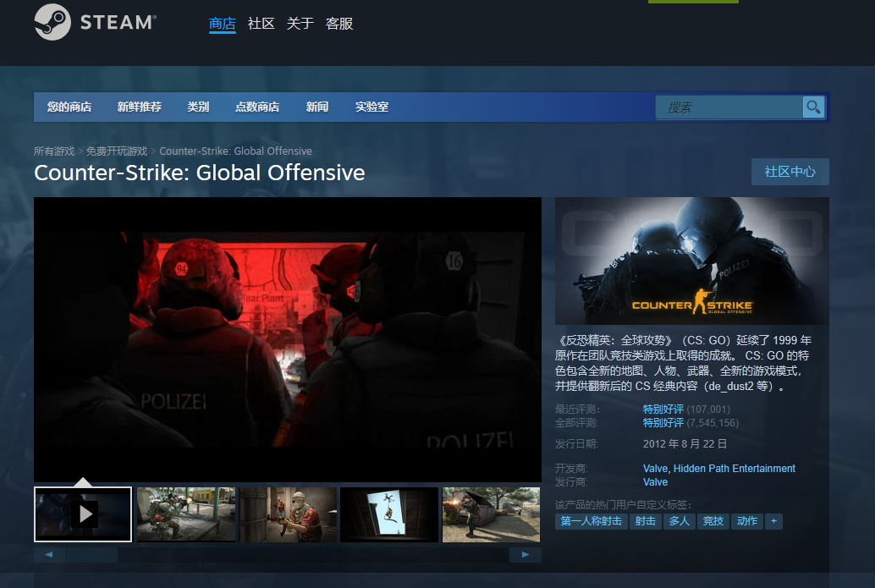Open developer Valve link
Viewport: 875px width, 588px height.
coord(655,469)
